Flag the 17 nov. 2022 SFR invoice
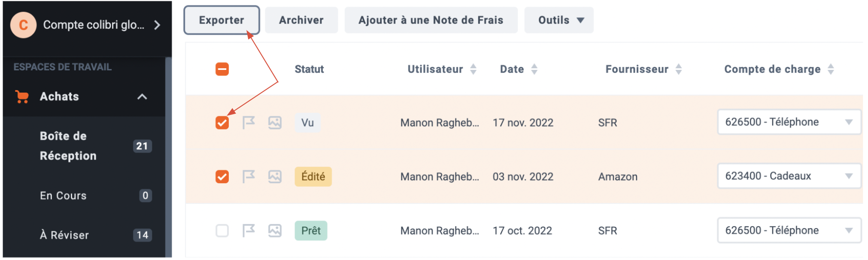The image size is (868, 260). 249,123
